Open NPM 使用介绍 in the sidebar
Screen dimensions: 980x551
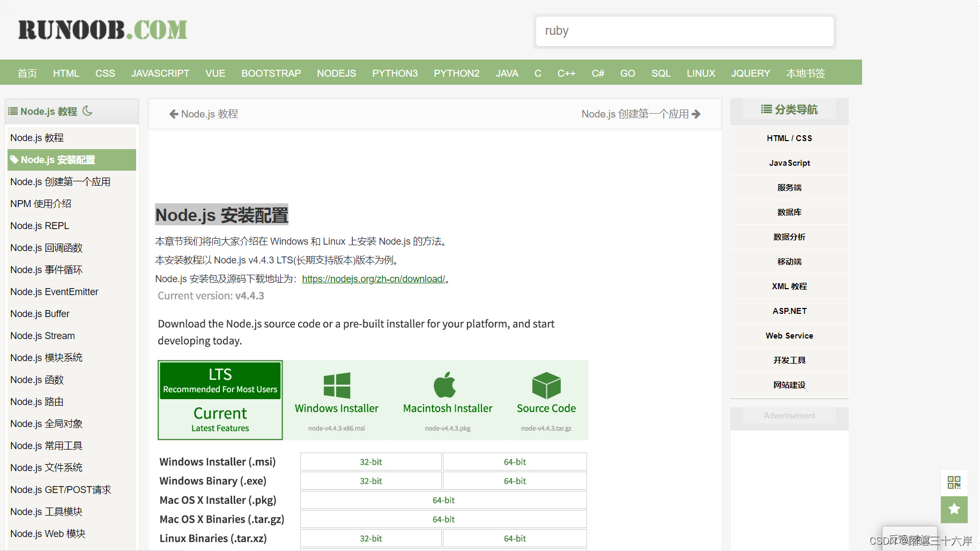(72, 204)
